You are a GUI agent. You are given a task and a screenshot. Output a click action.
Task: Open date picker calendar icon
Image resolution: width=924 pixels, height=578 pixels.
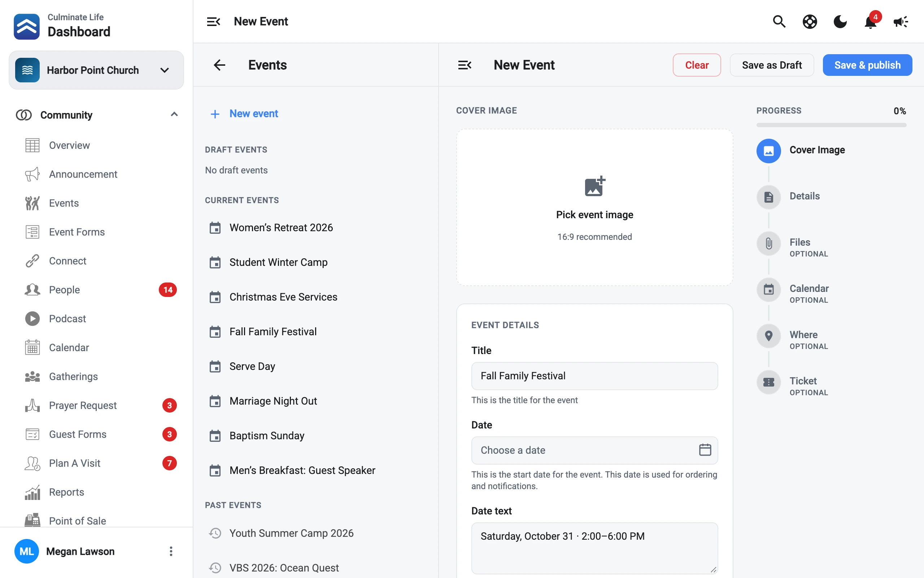[x=705, y=450]
